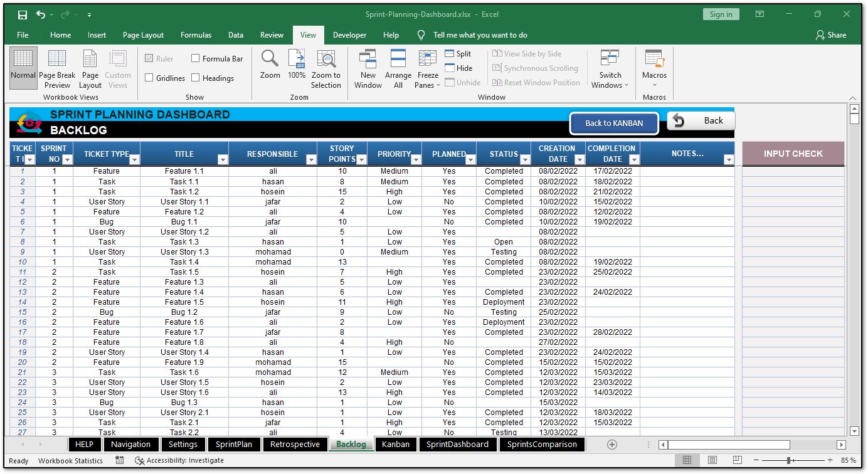Viewport: 868px width, 474px height.
Task: Hide the current window
Action: click(459, 68)
